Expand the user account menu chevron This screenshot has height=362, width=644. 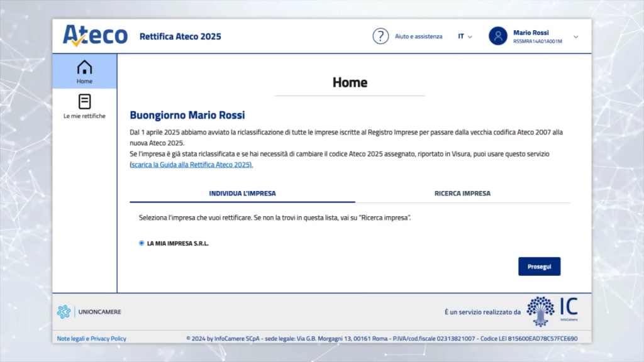575,36
